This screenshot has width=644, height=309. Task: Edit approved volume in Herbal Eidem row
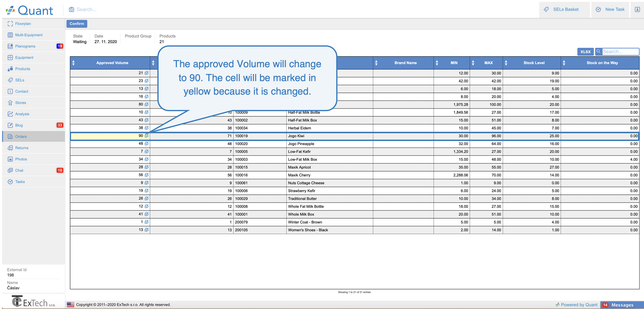[x=147, y=128]
